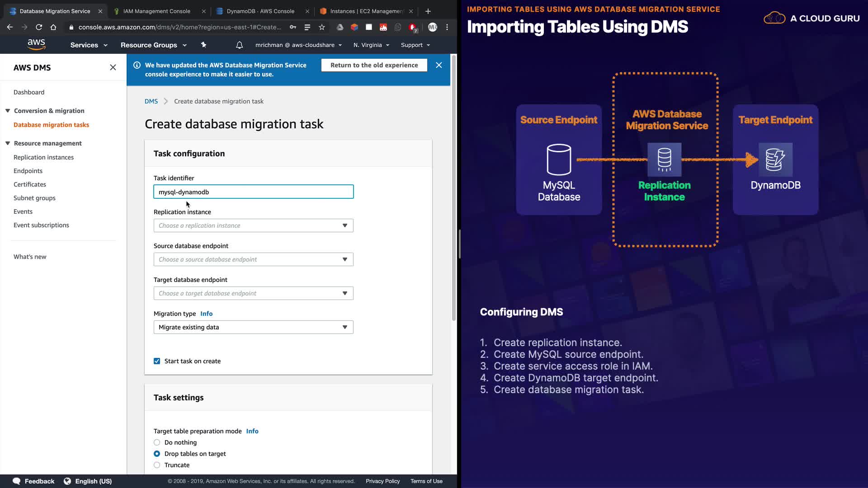Click the Task identifier text field
This screenshot has width=868, height=488.
[x=253, y=192]
